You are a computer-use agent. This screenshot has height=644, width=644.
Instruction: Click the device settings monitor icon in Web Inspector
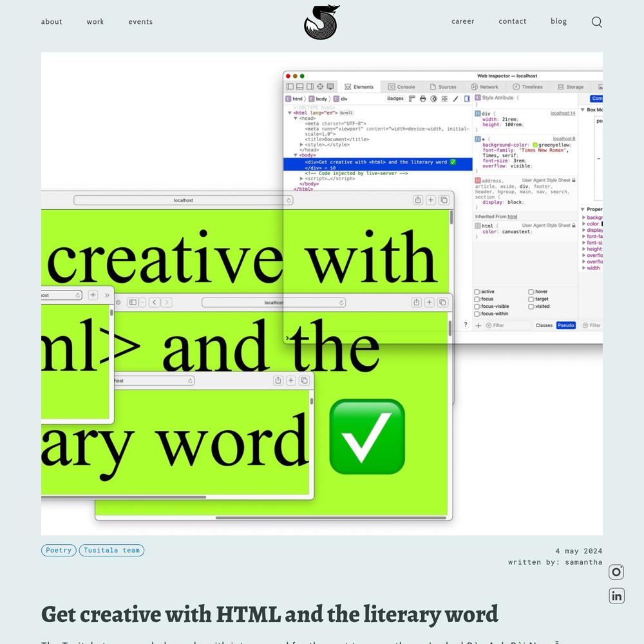coord(330,87)
